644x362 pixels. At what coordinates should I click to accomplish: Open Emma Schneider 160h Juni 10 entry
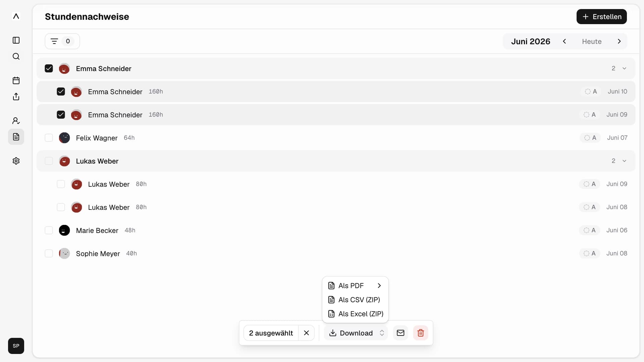(336, 92)
